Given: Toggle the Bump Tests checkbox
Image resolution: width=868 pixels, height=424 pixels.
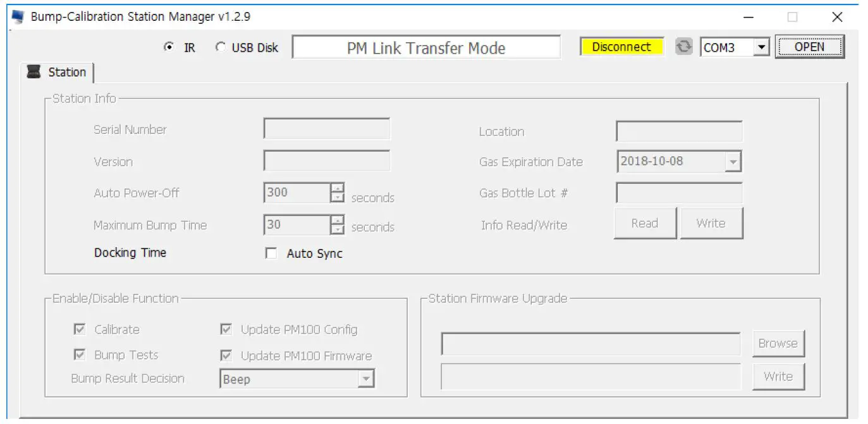Looking at the screenshot, I should pyautogui.click(x=79, y=354).
